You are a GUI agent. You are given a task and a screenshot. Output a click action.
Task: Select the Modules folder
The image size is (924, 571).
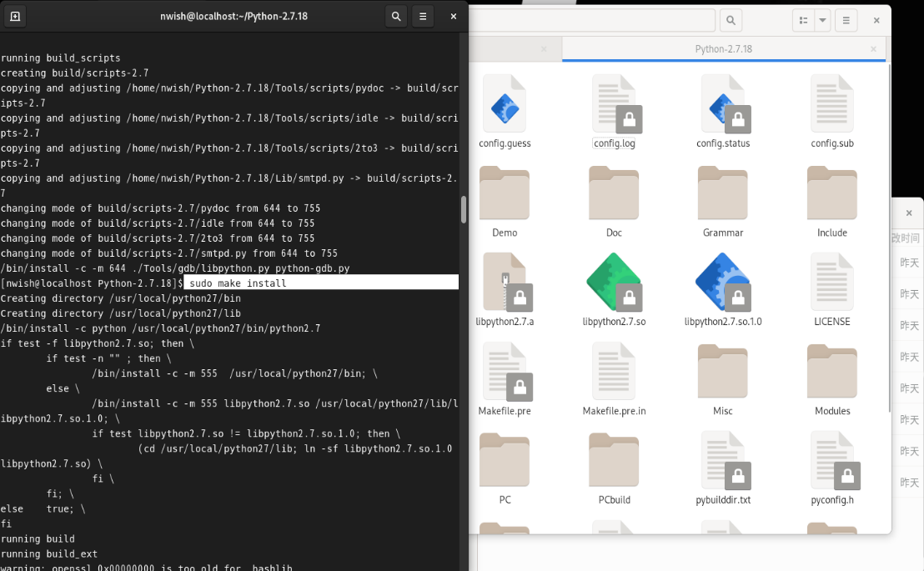click(831, 372)
